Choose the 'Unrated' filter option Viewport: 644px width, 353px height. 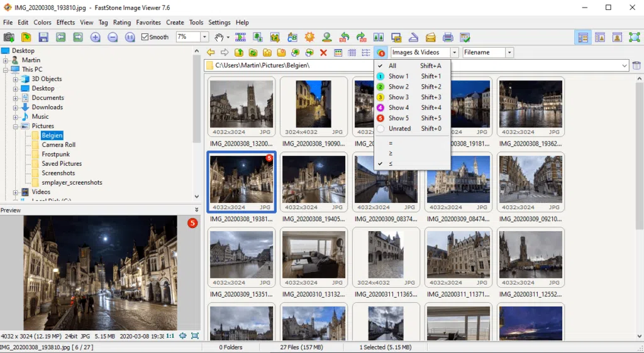click(399, 129)
